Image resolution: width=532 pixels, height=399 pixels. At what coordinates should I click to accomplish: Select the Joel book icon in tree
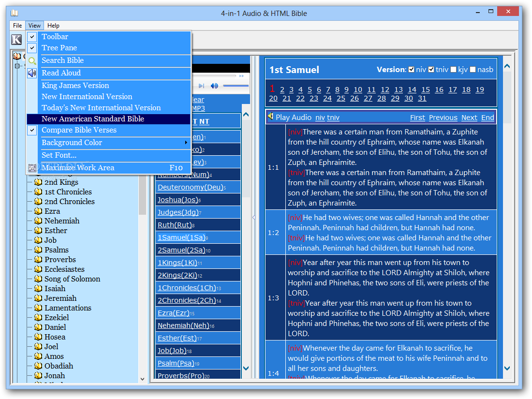tap(38, 346)
